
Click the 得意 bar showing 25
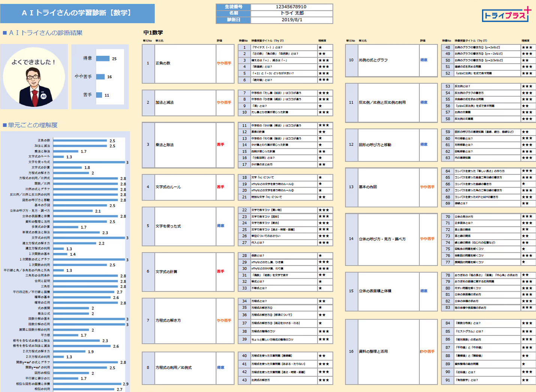103,58
